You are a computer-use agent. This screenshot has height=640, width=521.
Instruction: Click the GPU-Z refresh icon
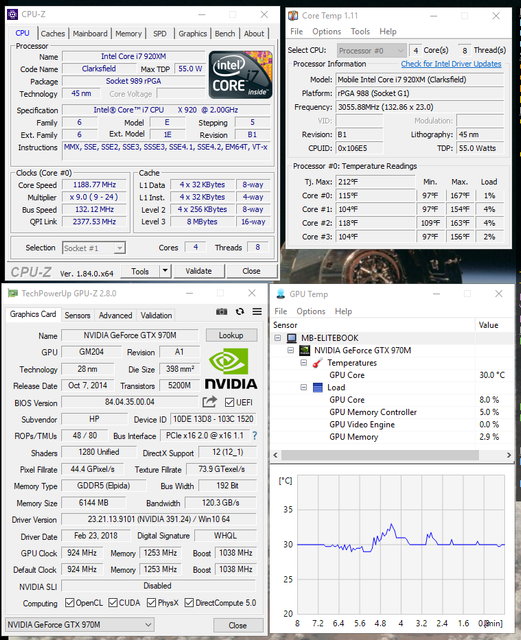[x=240, y=312]
